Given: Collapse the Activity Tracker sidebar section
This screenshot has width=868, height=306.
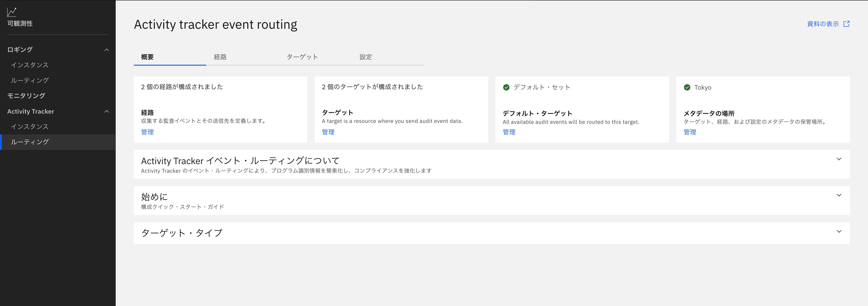Looking at the screenshot, I should (107, 111).
